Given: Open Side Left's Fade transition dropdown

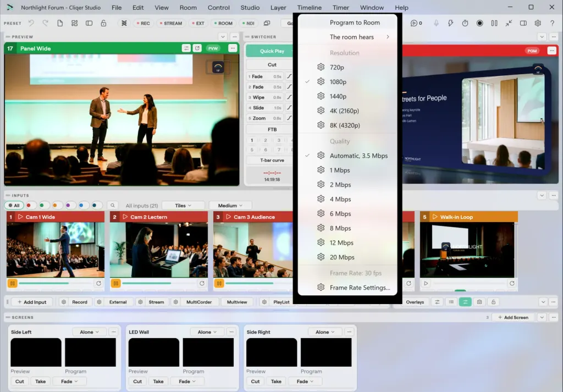Looking at the screenshot, I should (x=69, y=381).
